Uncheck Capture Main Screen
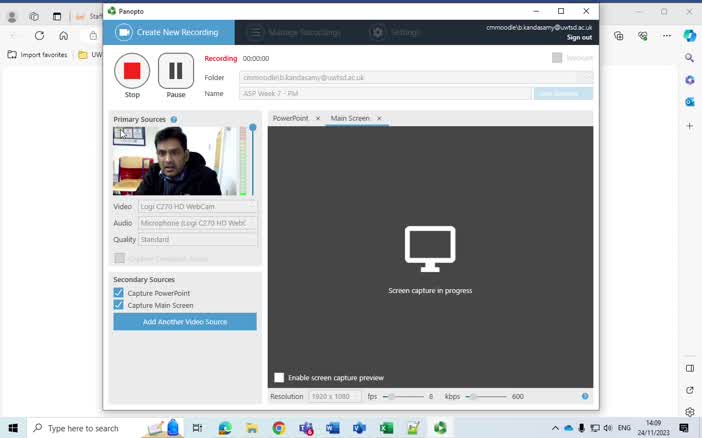 119,305
